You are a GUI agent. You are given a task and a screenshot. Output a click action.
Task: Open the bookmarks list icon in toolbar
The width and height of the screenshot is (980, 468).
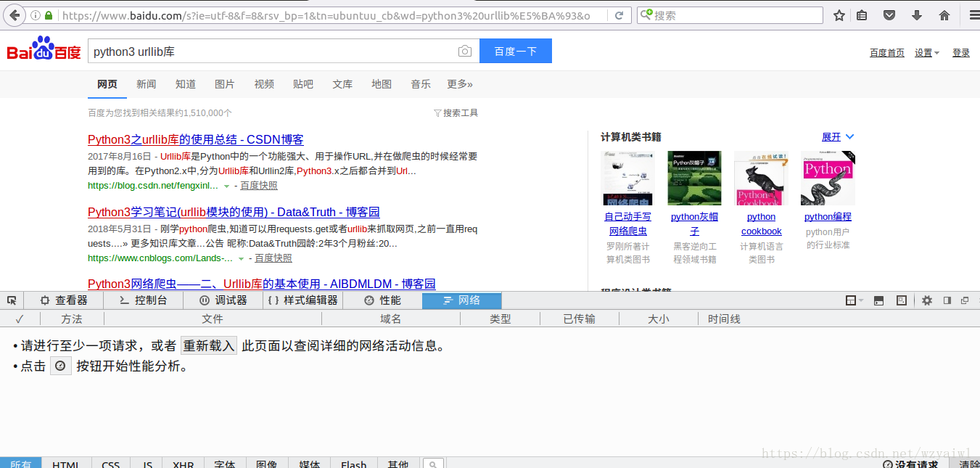(x=862, y=15)
